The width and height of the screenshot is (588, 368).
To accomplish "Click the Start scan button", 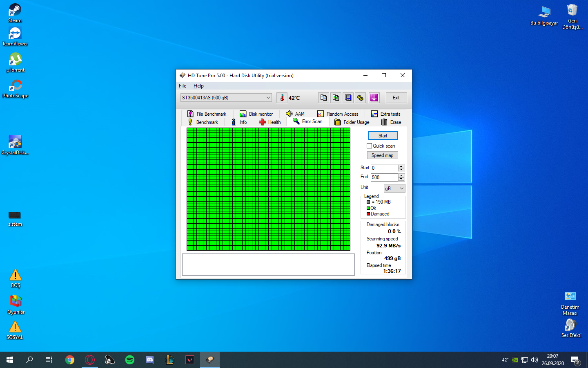I will click(x=383, y=135).
